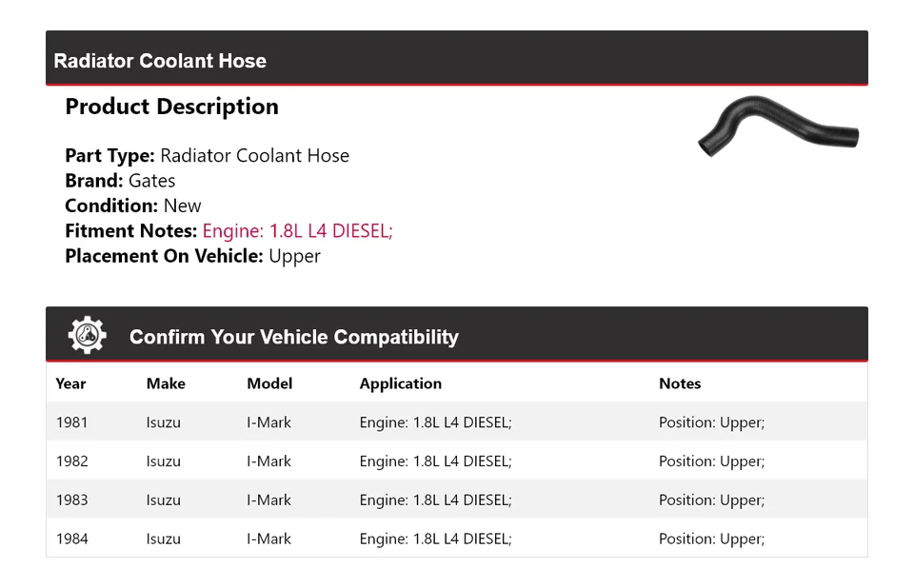Click the Notes column header
This screenshot has width=914, height=588.
[x=679, y=383]
